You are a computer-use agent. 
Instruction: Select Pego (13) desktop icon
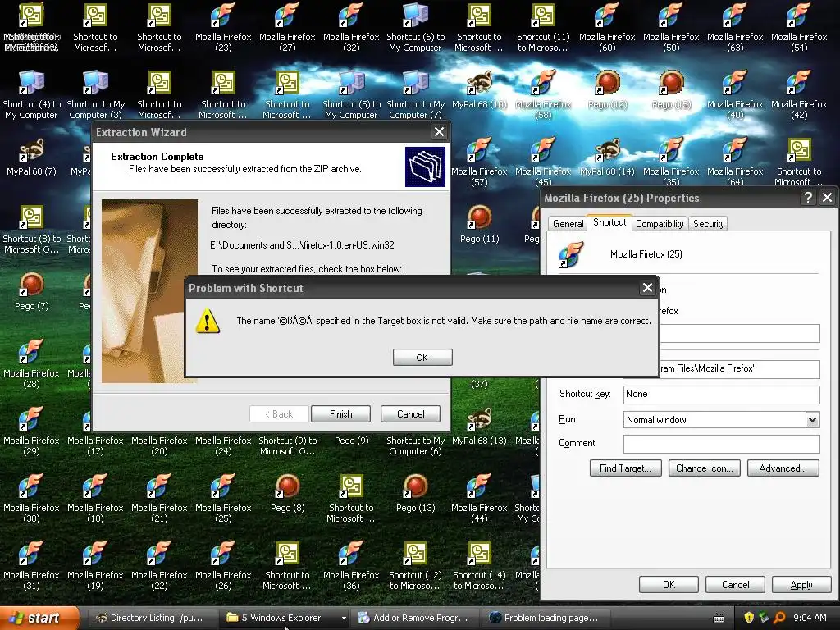[x=415, y=494]
